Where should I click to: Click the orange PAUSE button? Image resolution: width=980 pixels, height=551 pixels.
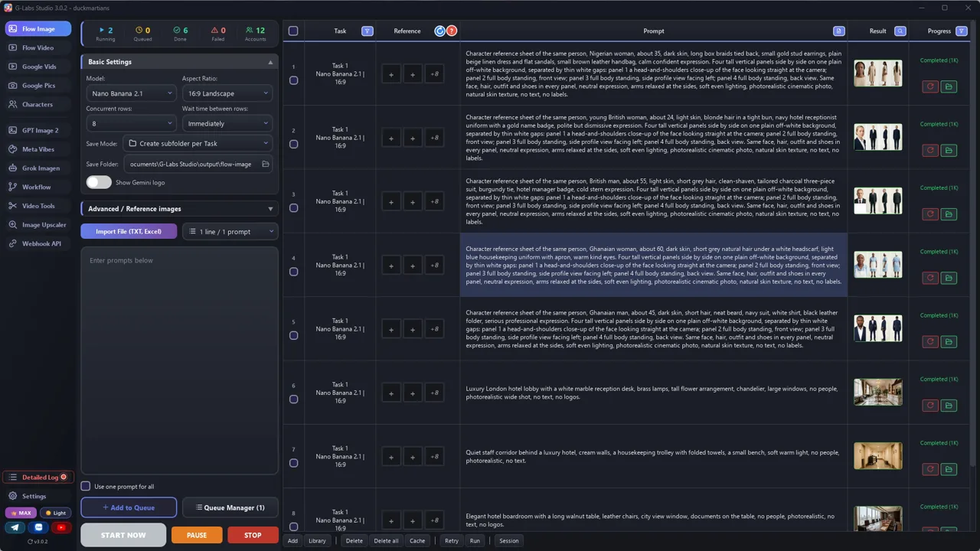point(197,535)
